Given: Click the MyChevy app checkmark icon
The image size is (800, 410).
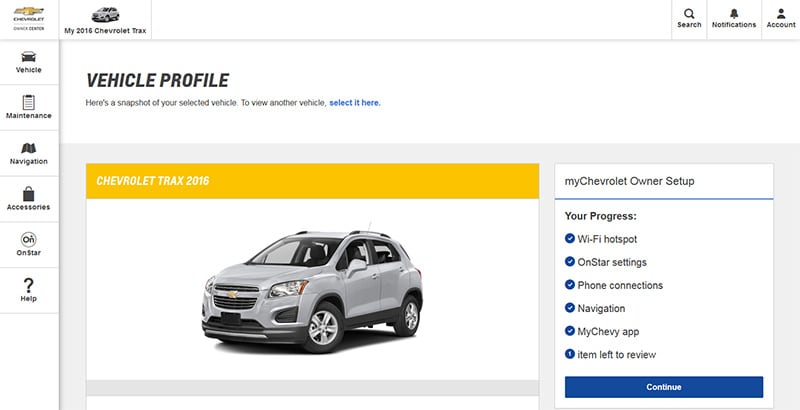Looking at the screenshot, I should 570,331.
